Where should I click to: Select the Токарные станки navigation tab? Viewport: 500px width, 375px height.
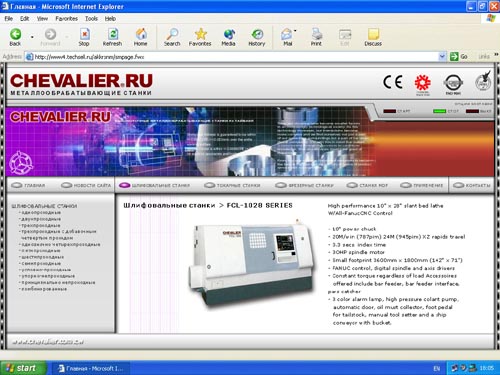[x=232, y=185]
